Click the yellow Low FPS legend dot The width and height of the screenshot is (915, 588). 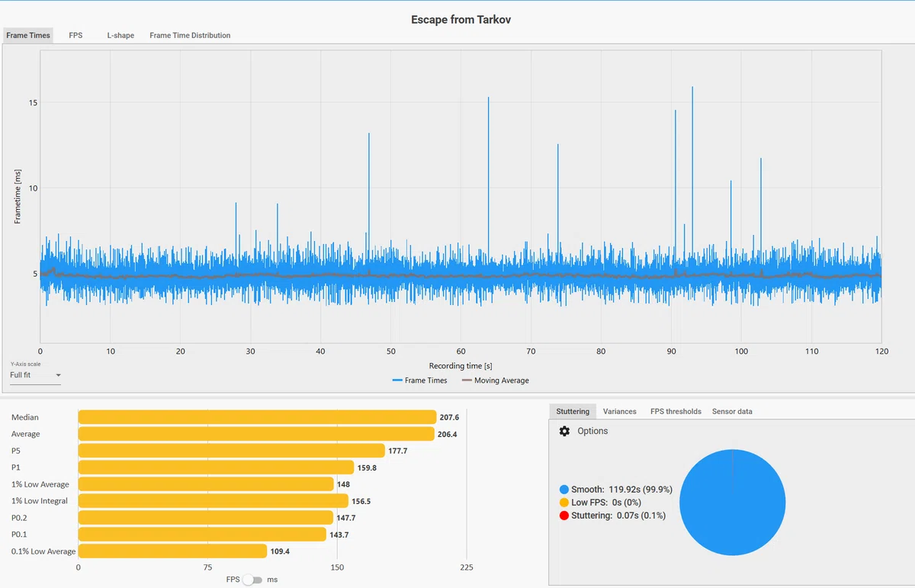click(564, 503)
